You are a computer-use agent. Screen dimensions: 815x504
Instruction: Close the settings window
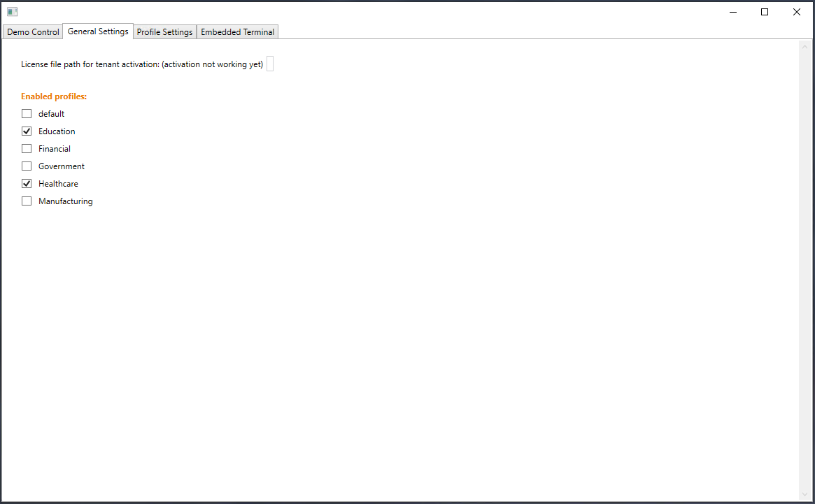click(x=797, y=12)
